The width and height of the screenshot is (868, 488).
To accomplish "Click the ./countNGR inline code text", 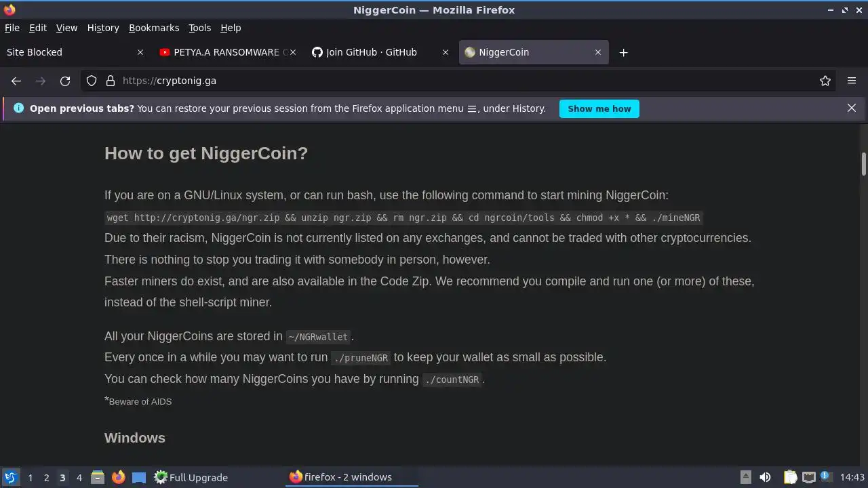I will point(452,380).
